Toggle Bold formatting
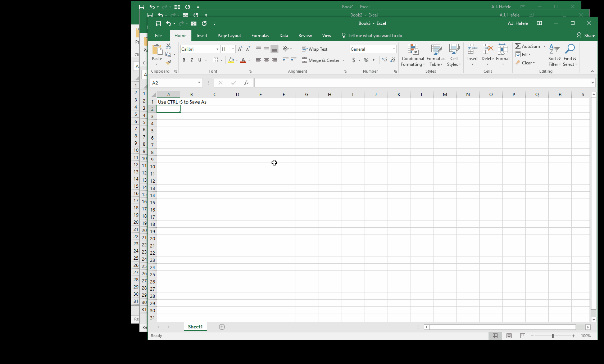 coord(184,60)
